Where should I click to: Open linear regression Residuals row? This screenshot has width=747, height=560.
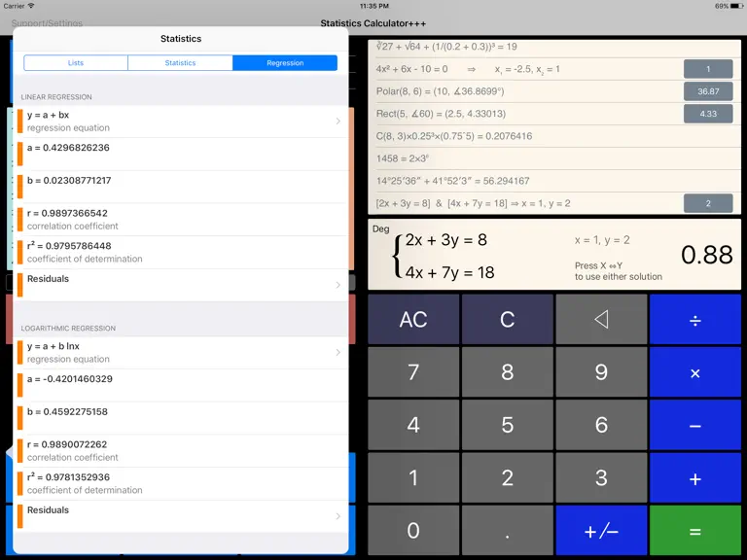point(181,285)
